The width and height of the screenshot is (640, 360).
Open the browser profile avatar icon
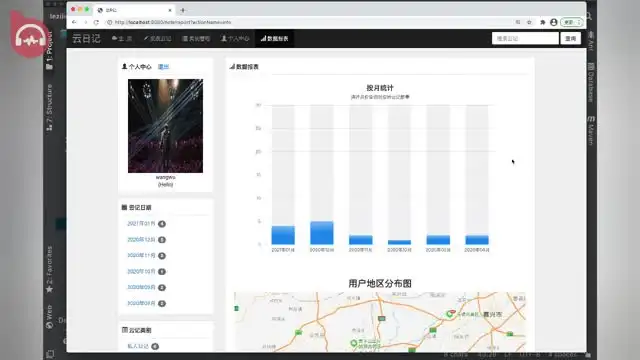click(553, 22)
